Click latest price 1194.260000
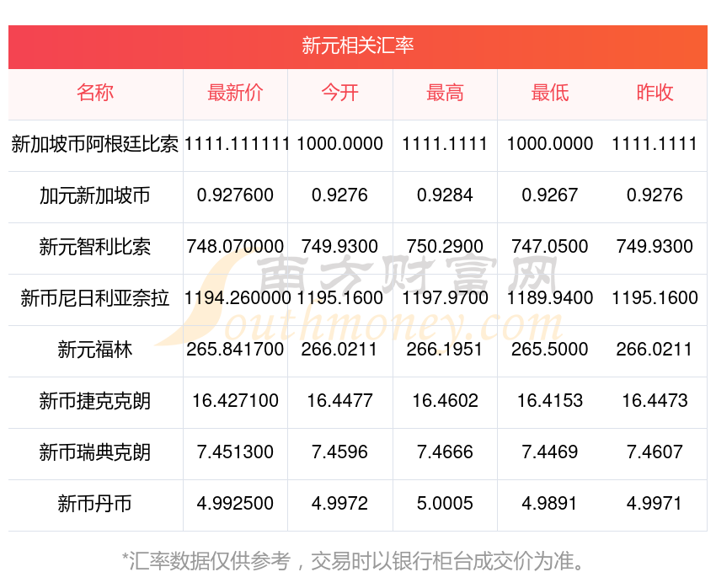This screenshot has width=716, height=588. point(238,298)
